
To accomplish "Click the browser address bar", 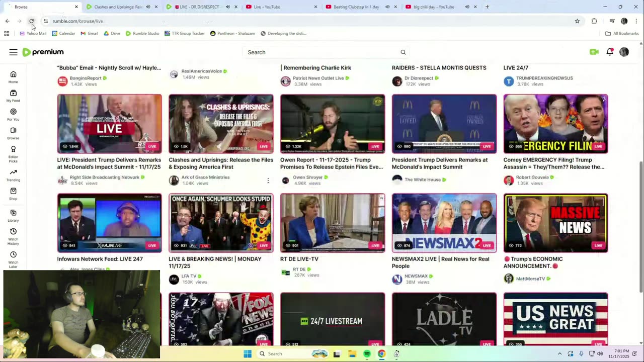I will click(302, 21).
